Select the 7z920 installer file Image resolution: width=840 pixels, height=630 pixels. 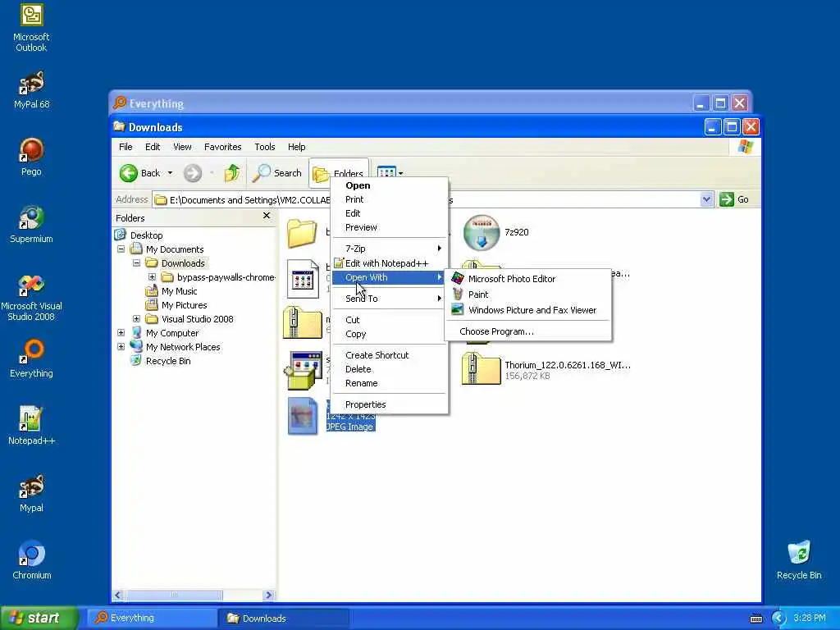point(496,232)
